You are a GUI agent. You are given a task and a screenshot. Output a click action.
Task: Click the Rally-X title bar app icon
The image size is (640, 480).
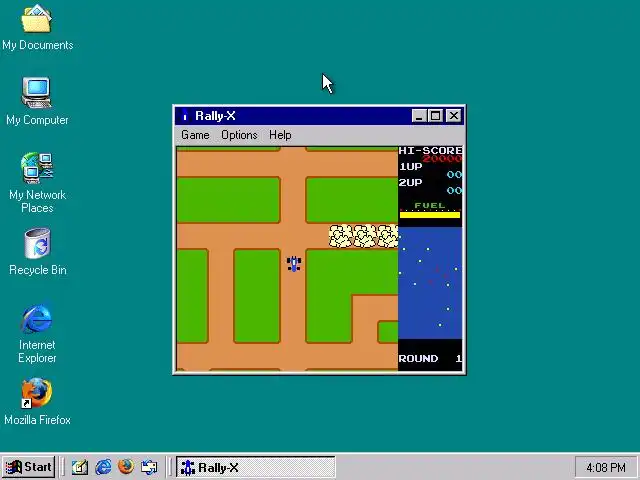[x=184, y=116]
